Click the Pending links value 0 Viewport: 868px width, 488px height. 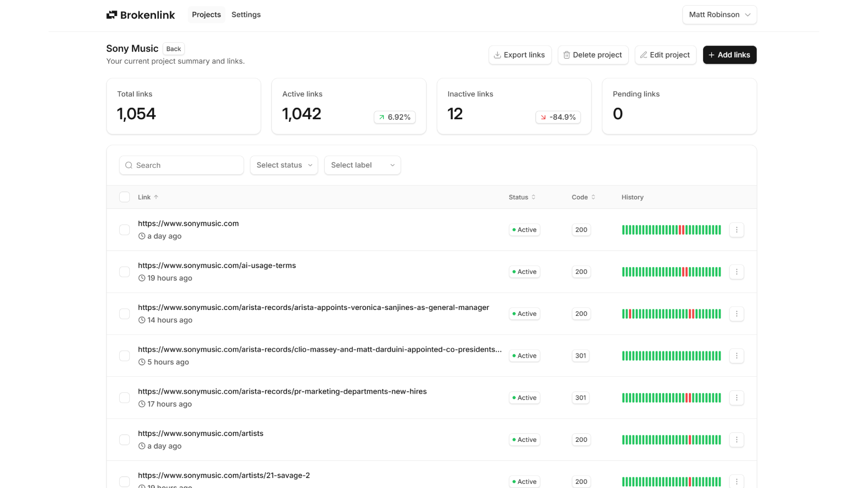pos(618,114)
